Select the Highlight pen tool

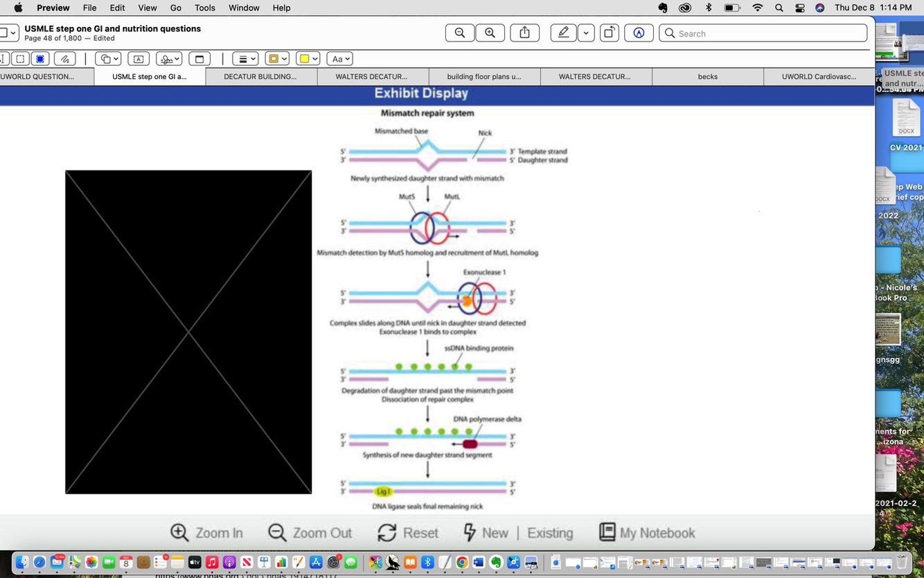(x=564, y=33)
